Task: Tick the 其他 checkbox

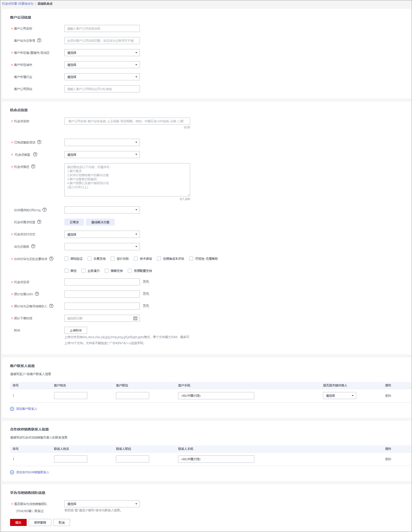Action: 66,271
